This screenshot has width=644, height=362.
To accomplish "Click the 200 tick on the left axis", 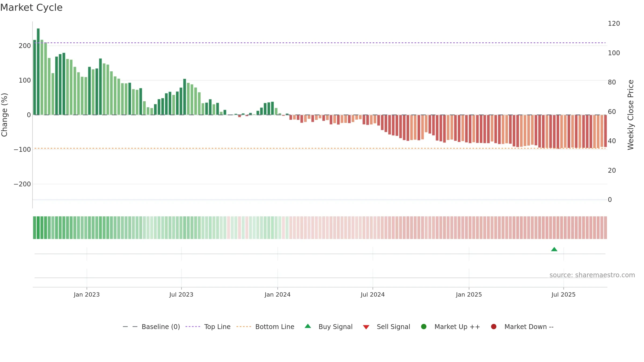I will tap(25, 46).
